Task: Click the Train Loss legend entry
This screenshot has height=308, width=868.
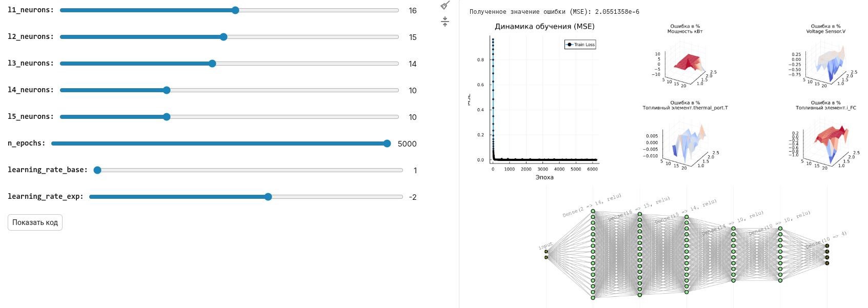Action: pos(581,45)
